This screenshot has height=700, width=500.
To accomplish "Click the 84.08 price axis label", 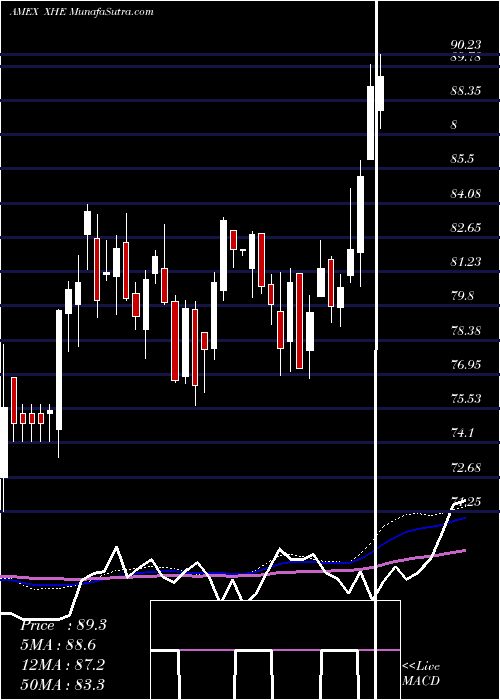I will coord(466,194).
